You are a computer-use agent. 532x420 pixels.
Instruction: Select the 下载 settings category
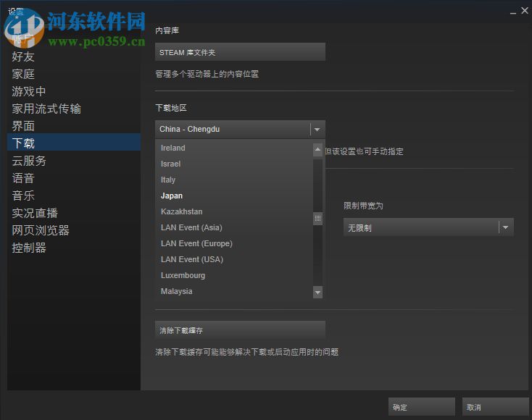(x=74, y=142)
